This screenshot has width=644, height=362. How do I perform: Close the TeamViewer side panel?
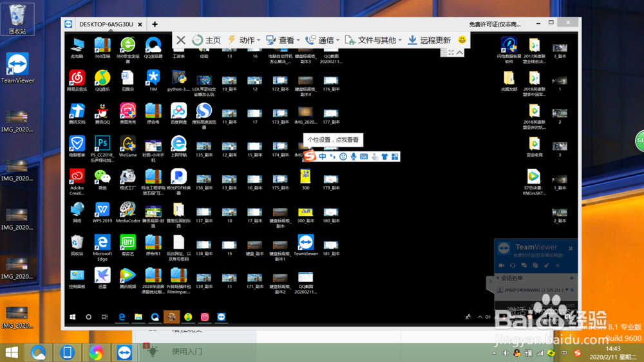tap(571, 249)
